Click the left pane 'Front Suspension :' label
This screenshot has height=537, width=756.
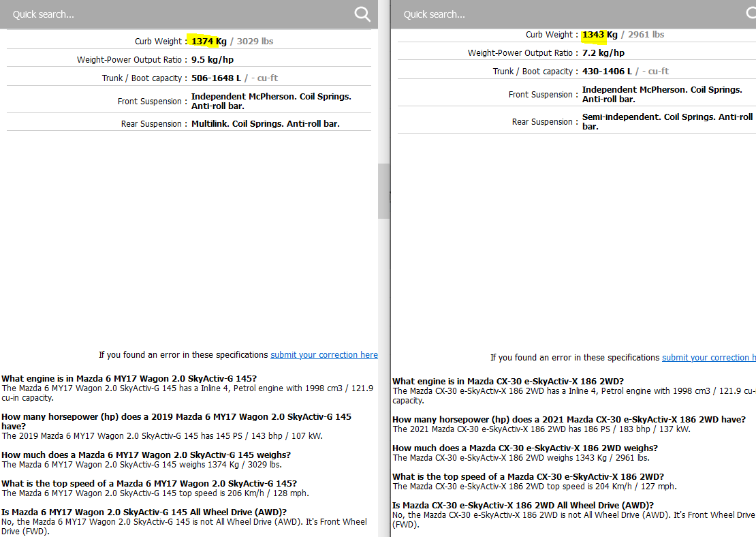pyautogui.click(x=152, y=102)
